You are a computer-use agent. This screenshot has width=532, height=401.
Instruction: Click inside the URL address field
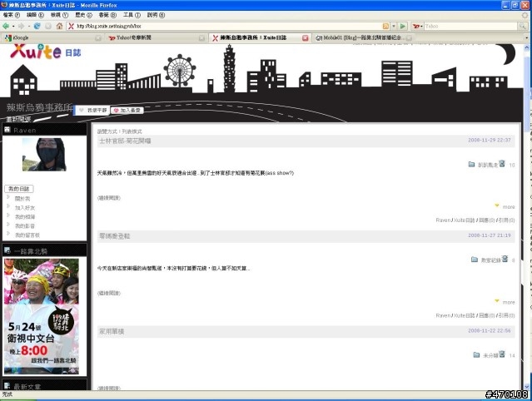coord(227,26)
